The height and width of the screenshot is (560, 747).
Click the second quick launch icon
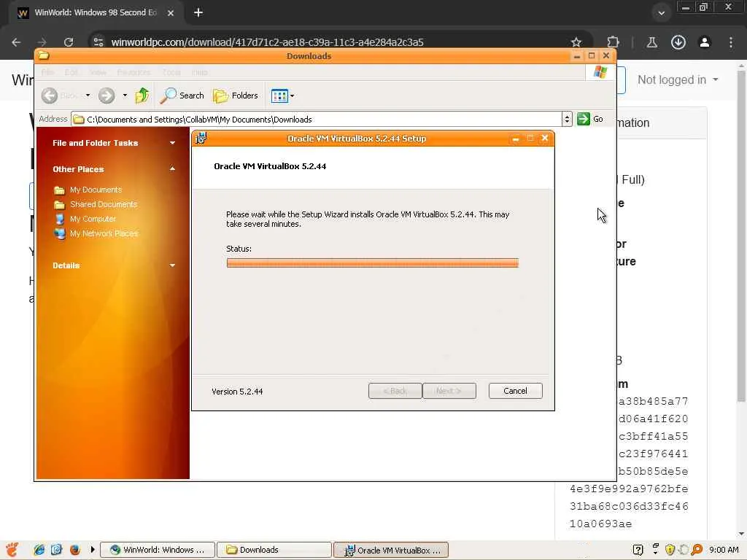click(57, 550)
